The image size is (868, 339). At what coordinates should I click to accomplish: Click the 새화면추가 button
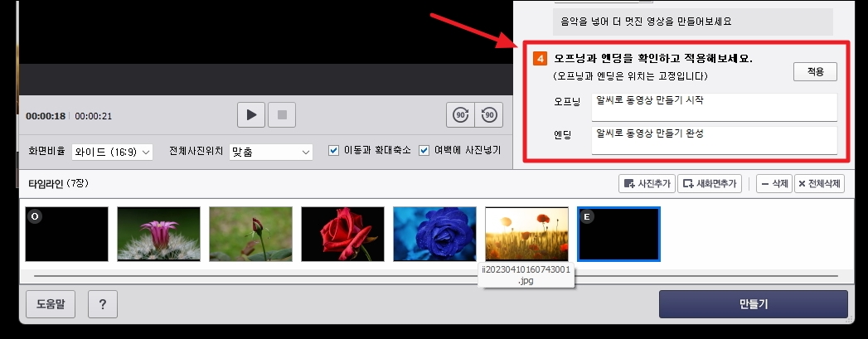point(710,184)
